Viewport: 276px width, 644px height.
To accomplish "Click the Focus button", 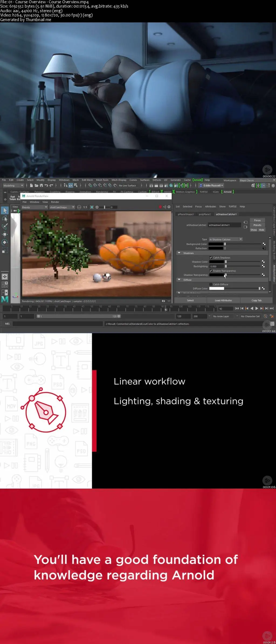I will pos(257,220).
